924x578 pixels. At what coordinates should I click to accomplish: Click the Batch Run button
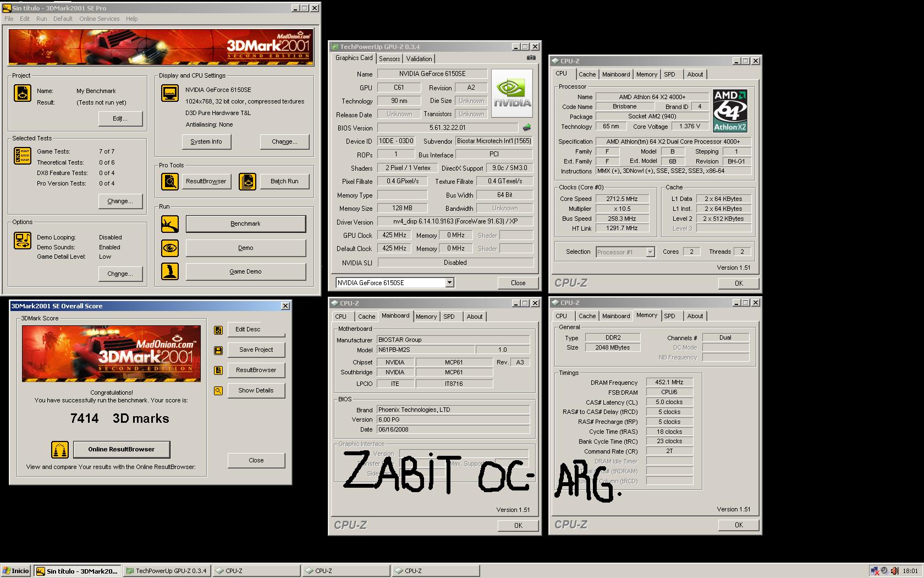coord(284,181)
